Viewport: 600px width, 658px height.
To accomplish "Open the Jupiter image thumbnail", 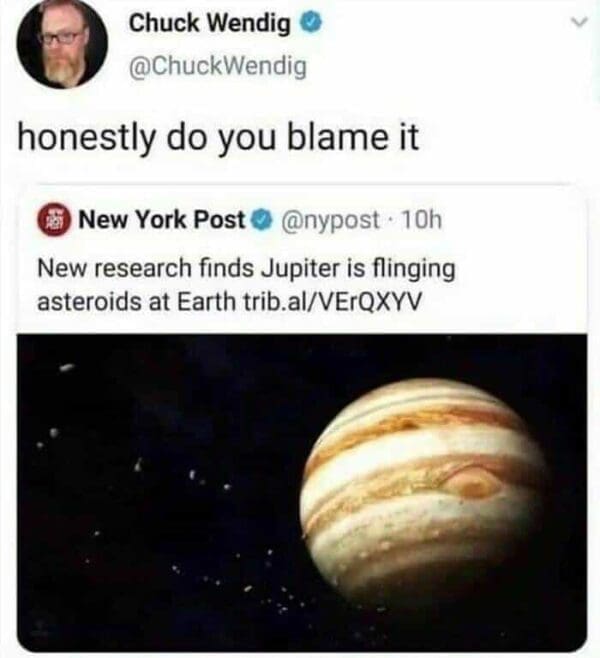I will pos(302,492).
